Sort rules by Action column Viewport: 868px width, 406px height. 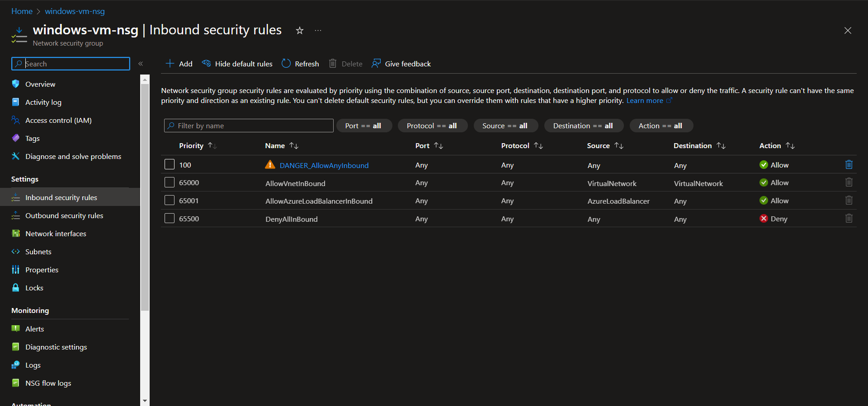tap(777, 145)
